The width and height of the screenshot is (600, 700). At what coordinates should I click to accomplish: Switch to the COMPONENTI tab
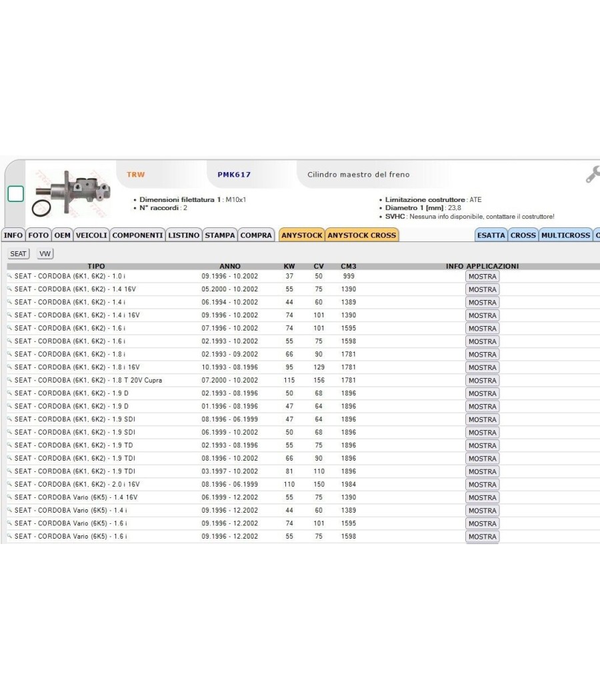tap(137, 235)
